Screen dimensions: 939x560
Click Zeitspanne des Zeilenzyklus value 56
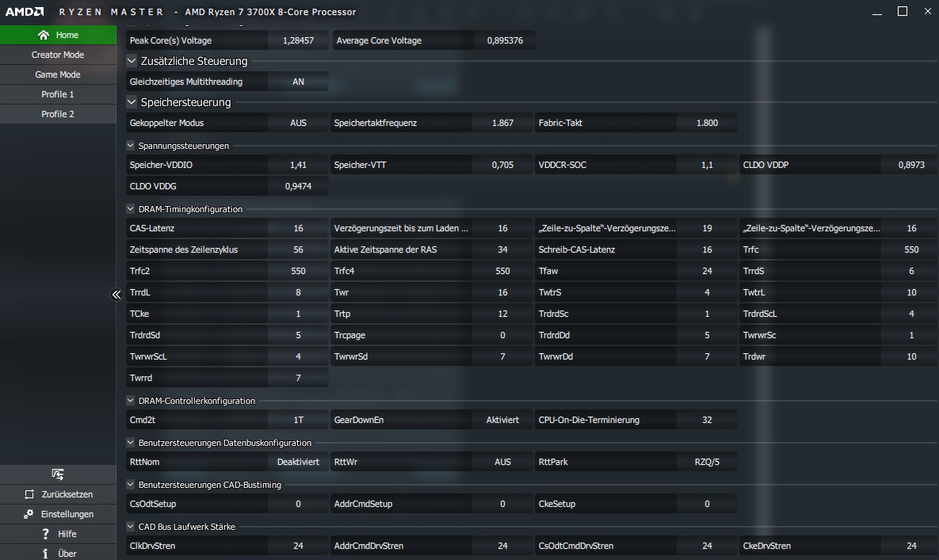pos(298,250)
